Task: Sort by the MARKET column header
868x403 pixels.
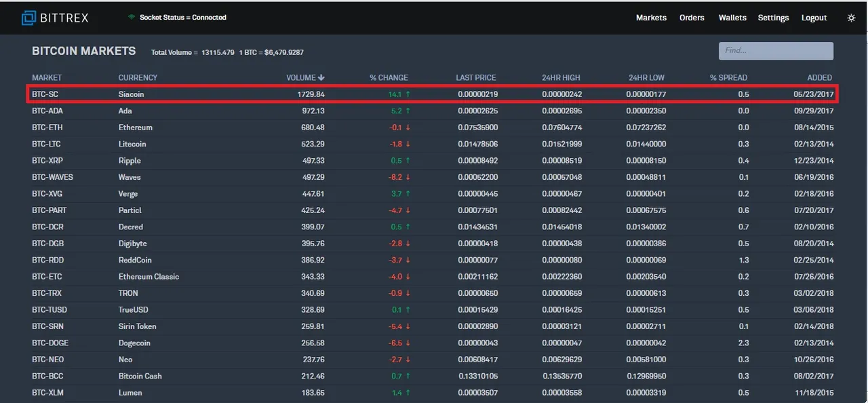Action: [x=47, y=77]
